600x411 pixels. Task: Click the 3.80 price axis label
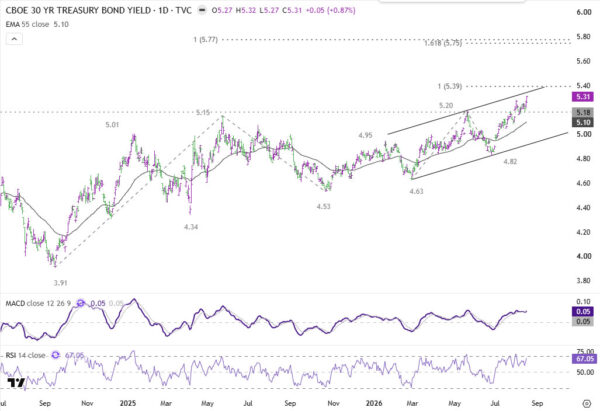point(584,281)
